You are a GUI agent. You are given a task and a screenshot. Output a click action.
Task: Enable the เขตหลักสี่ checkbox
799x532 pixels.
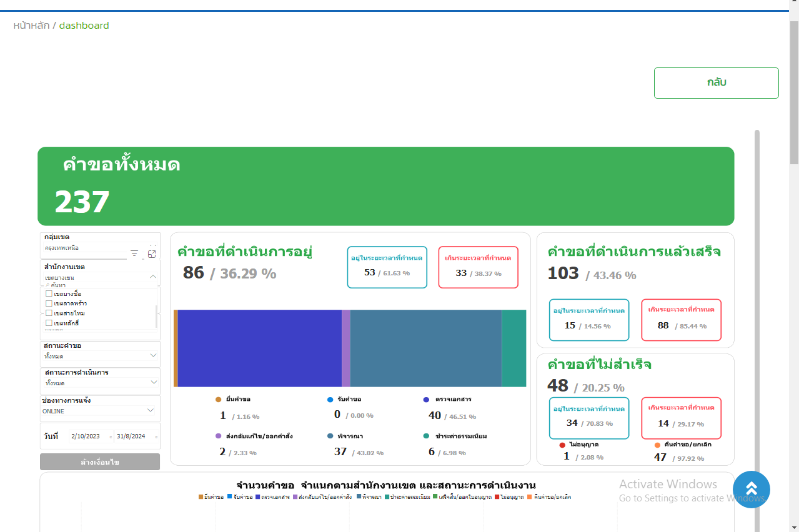[x=49, y=323]
